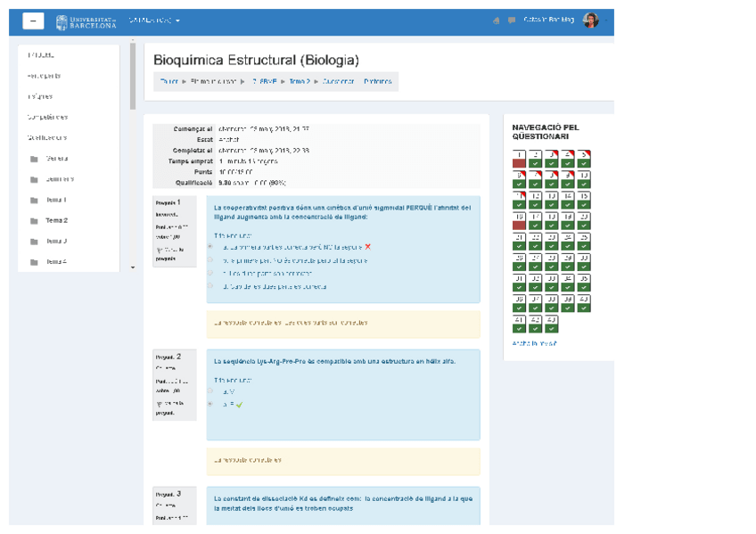Open the messages speech bubble icon
The width and height of the screenshot is (756, 534).
point(512,21)
